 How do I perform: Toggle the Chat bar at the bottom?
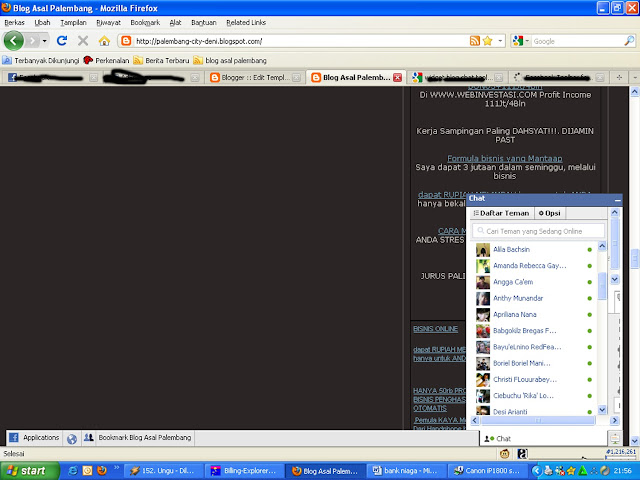543,439
